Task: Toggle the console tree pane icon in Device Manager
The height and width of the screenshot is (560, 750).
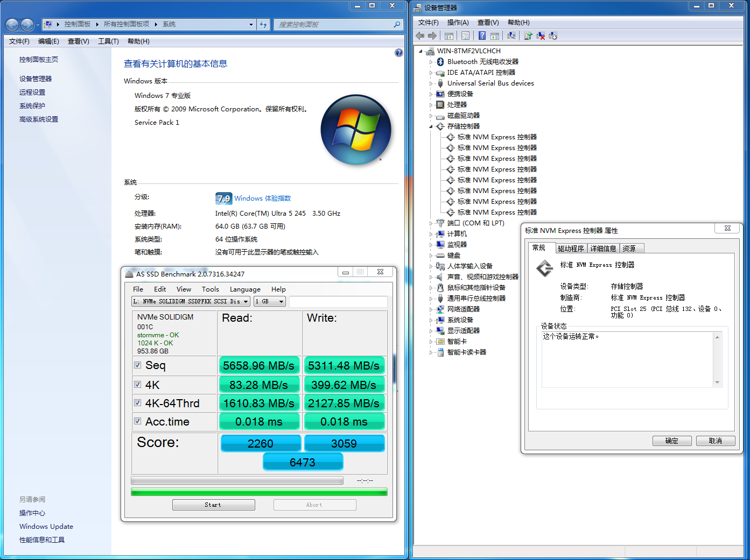Action: [x=449, y=36]
